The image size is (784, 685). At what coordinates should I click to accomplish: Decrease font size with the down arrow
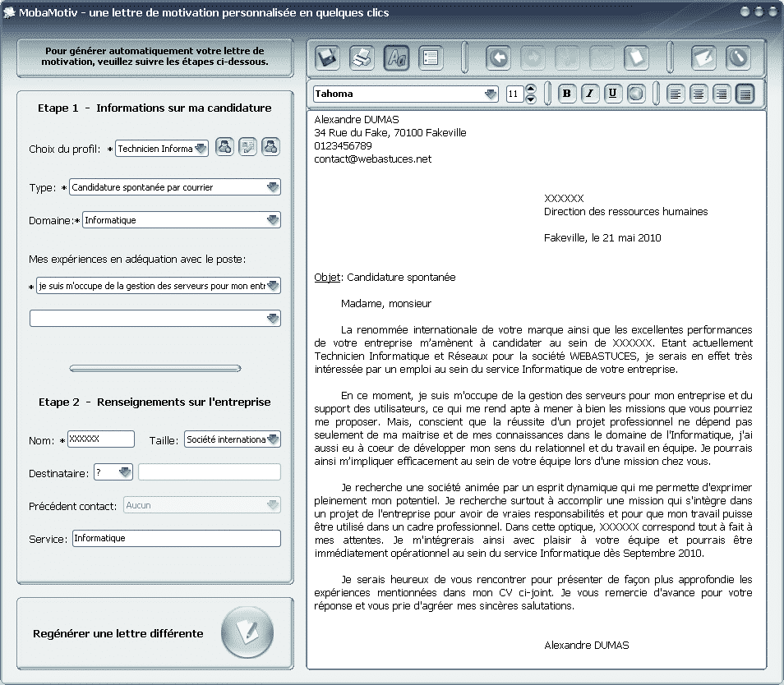pyautogui.click(x=531, y=99)
